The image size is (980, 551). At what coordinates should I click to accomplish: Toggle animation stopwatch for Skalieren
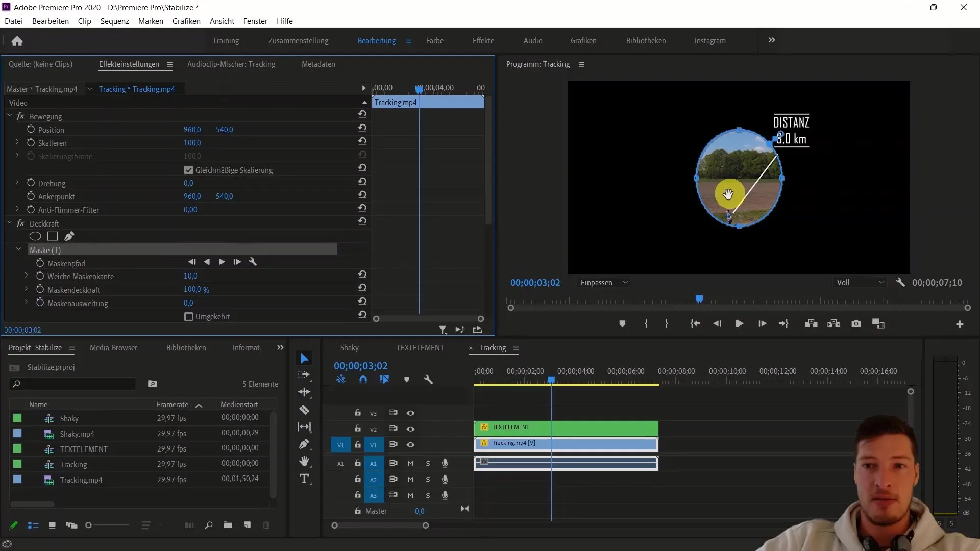pos(31,142)
